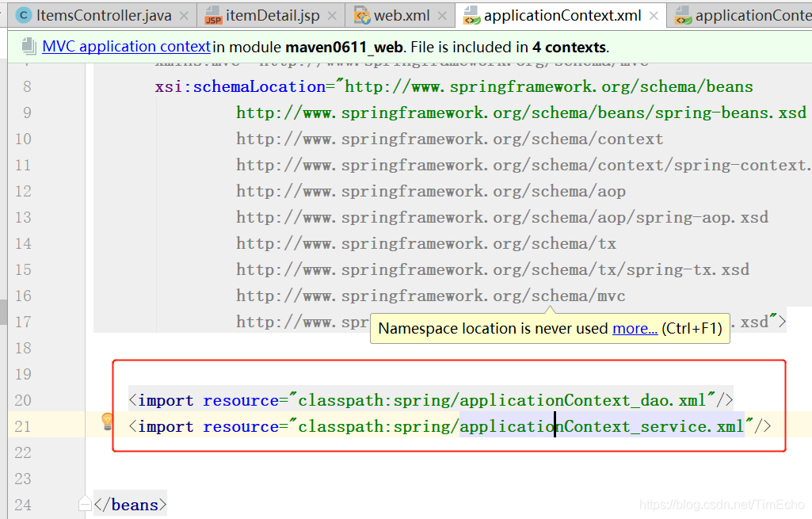Click the schema/aop URL on line 12
This screenshot has height=519, width=812.
431,191
